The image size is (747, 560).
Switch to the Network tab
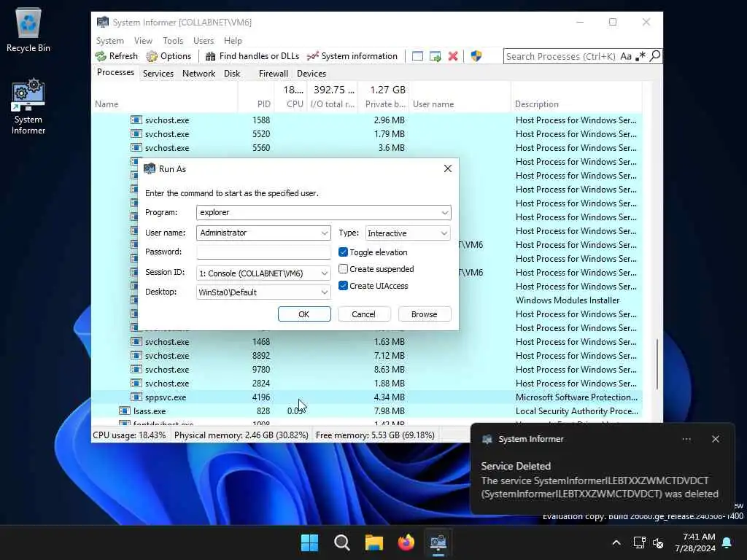pos(198,74)
